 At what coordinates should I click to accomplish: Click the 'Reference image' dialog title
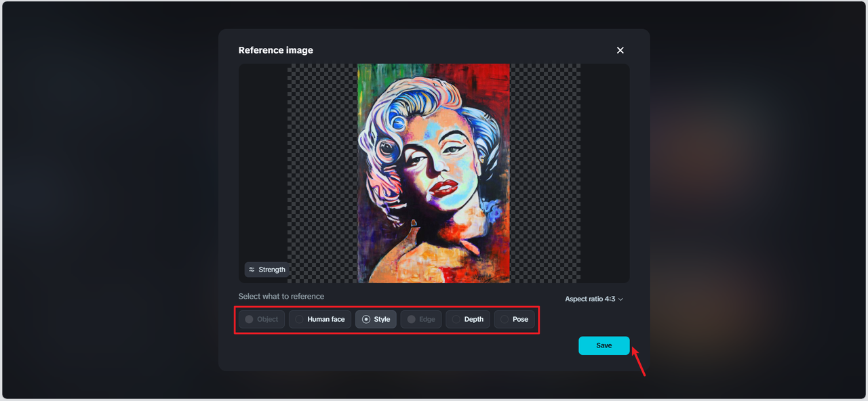click(x=276, y=50)
